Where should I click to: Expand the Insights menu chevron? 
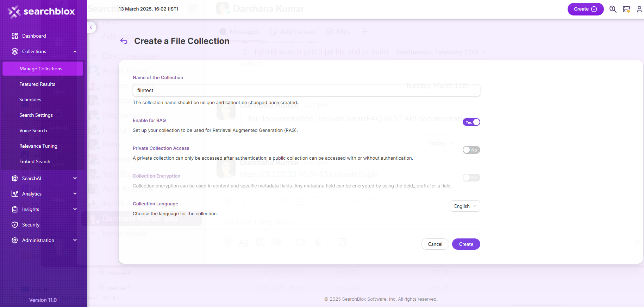tap(75, 209)
